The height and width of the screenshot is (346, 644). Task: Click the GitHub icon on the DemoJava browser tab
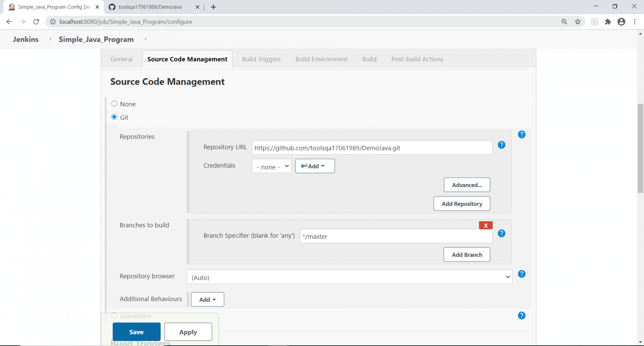point(111,7)
